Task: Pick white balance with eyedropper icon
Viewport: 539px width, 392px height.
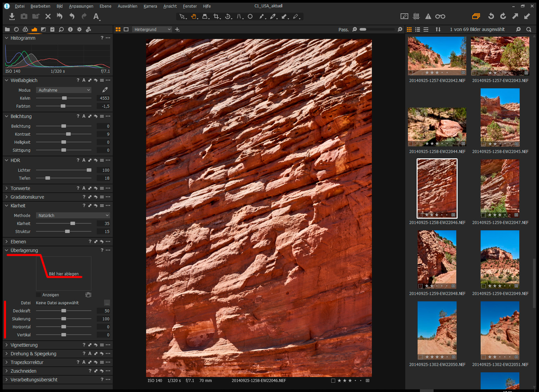Action: (105, 90)
